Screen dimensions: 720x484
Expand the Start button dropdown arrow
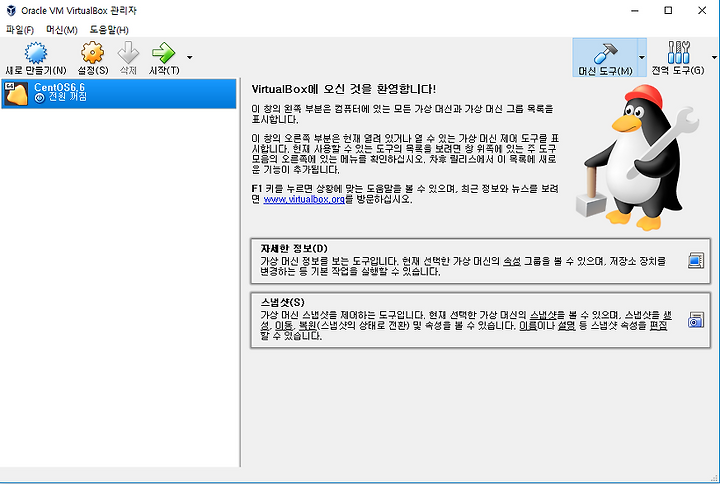pos(190,57)
